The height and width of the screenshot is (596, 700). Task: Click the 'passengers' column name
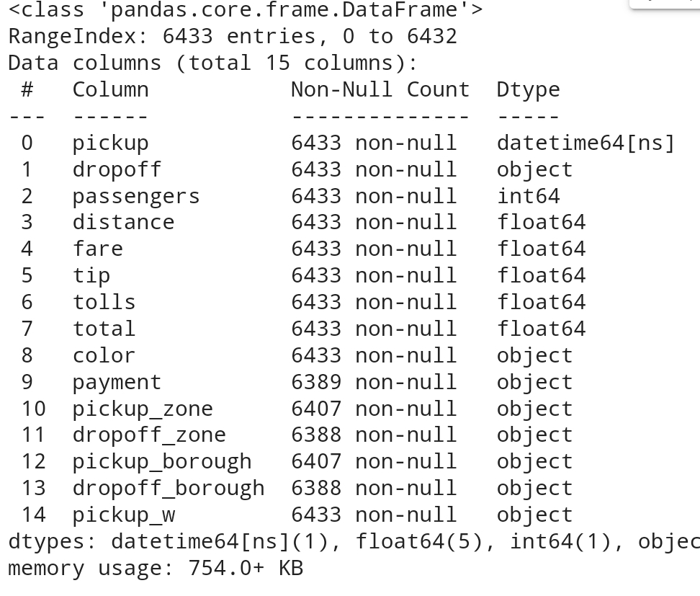tap(136, 197)
